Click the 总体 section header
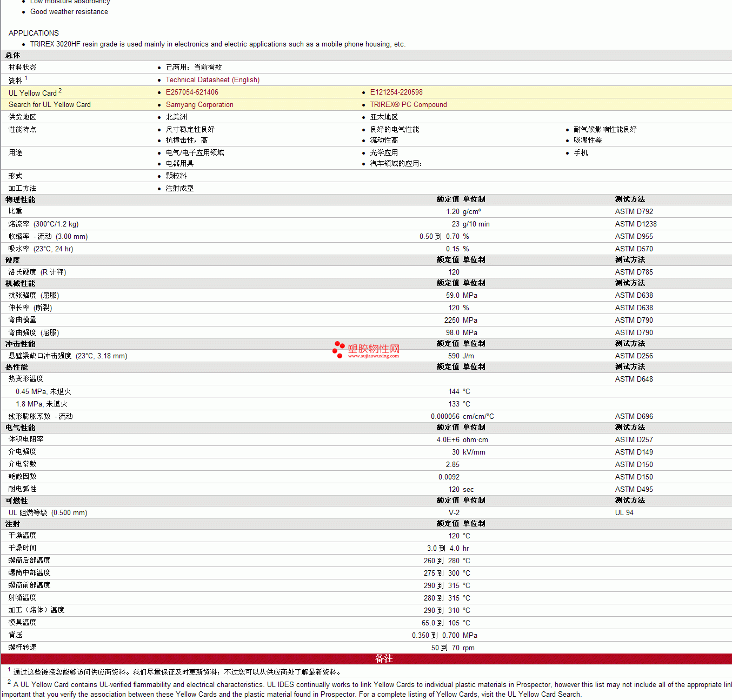The width and height of the screenshot is (732, 700). click(12, 55)
